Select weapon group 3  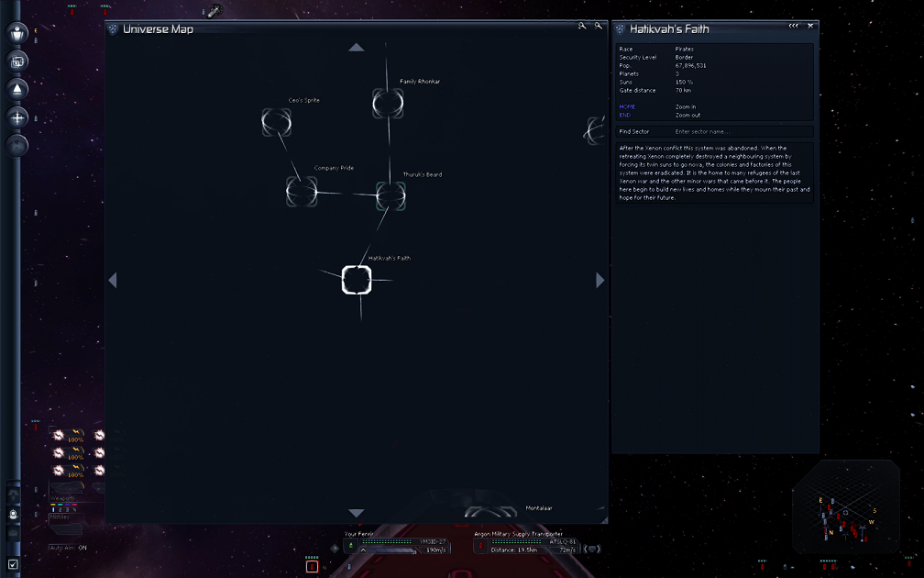(67, 509)
